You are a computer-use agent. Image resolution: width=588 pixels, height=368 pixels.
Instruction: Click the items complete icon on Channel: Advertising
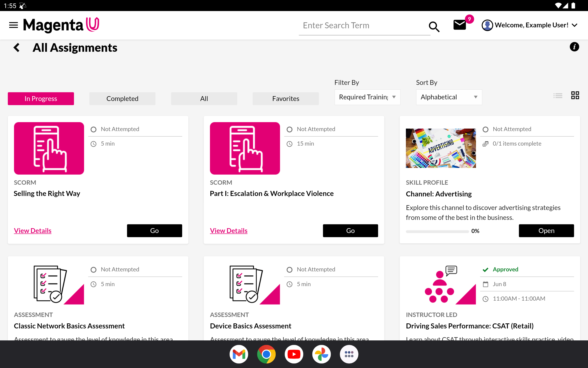(x=486, y=144)
